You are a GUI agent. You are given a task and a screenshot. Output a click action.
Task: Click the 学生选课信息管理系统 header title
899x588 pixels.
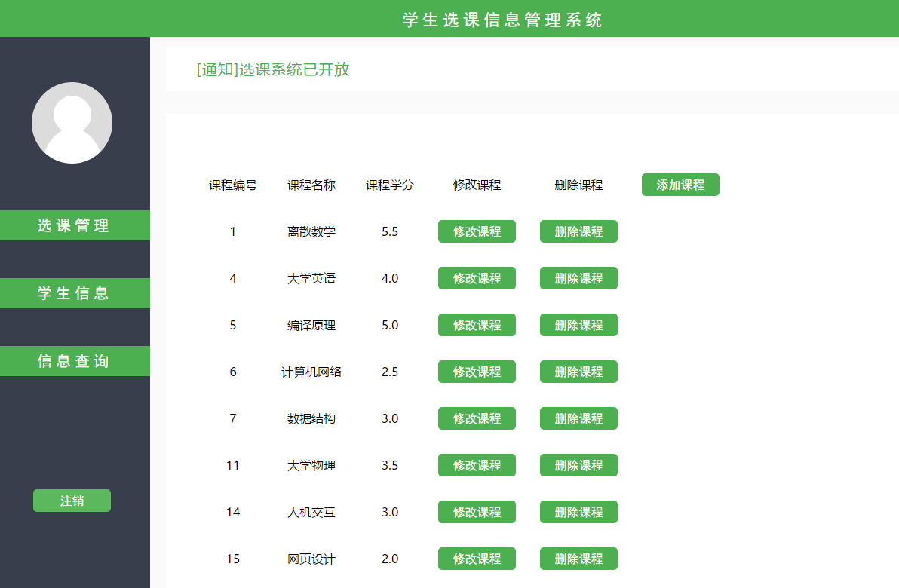click(502, 20)
